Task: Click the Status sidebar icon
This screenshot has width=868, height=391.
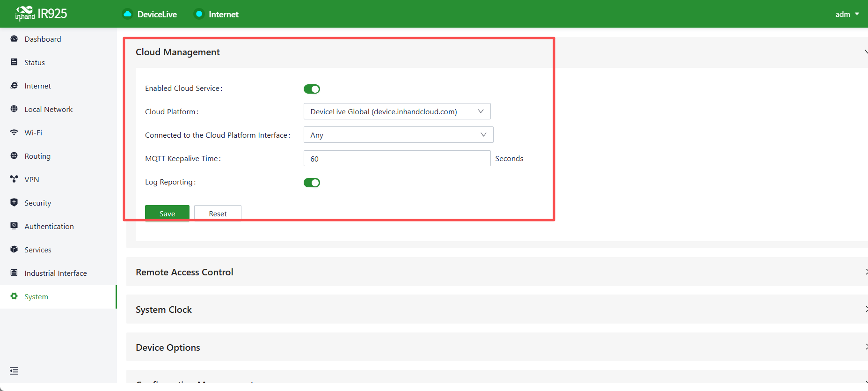Action: point(14,62)
